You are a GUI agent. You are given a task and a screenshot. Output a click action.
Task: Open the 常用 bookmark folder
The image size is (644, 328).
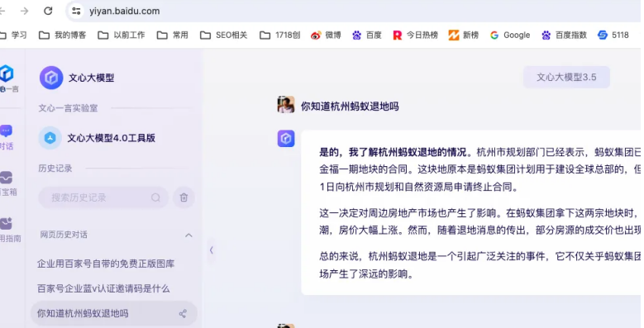pyautogui.click(x=173, y=36)
